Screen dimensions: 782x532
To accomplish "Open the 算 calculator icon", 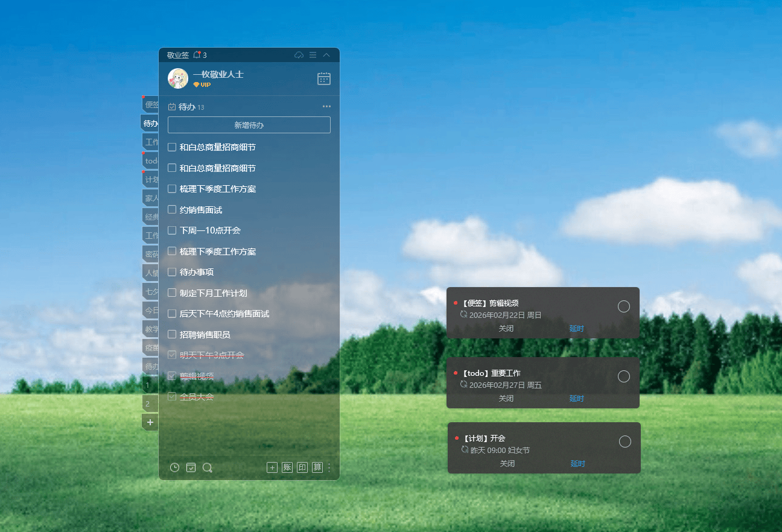I will (317, 467).
